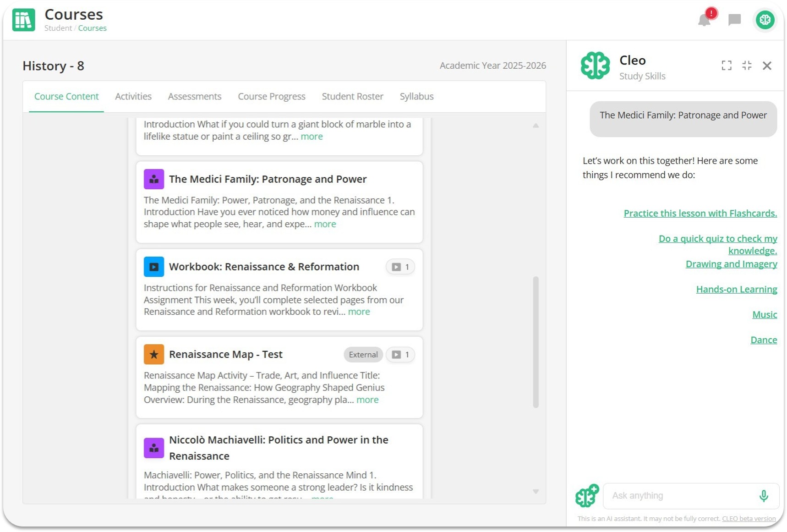Click the course content scrollbar thumb
Screen dimensions: 787x532
click(x=536, y=342)
